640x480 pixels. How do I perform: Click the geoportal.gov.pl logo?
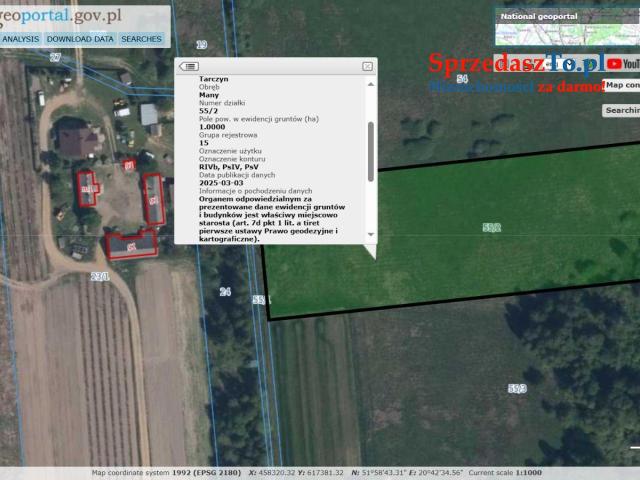60,15
